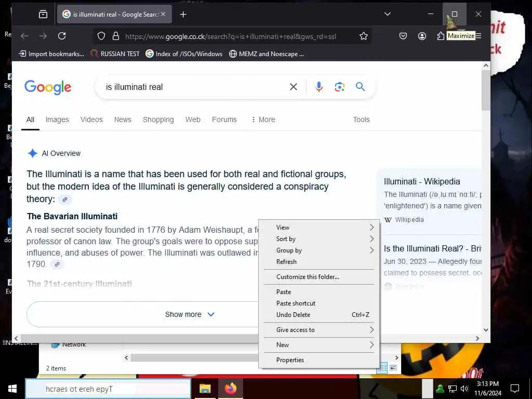532x399 pixels.
Task: Choose Undo Delete in context menu
Action: point(319,315)
